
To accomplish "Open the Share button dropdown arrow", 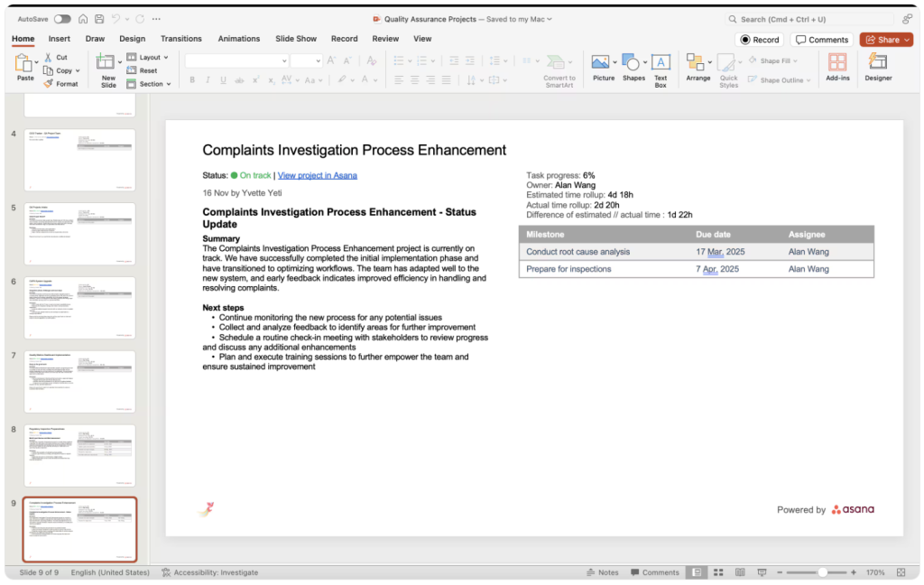I will [x=908, y=40].
